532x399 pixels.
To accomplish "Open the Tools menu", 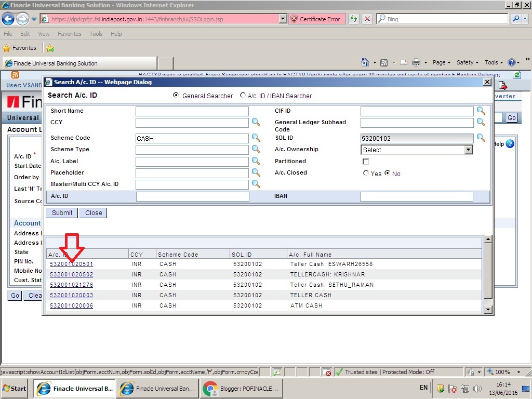I will click(96, 33).
